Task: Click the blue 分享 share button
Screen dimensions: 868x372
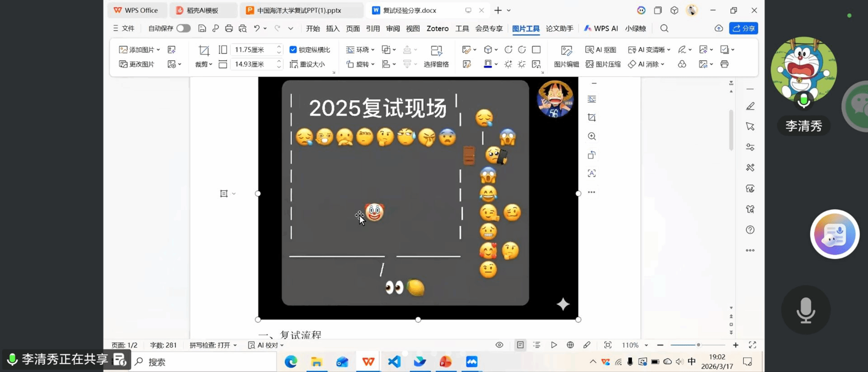Action: coord(743,28)
